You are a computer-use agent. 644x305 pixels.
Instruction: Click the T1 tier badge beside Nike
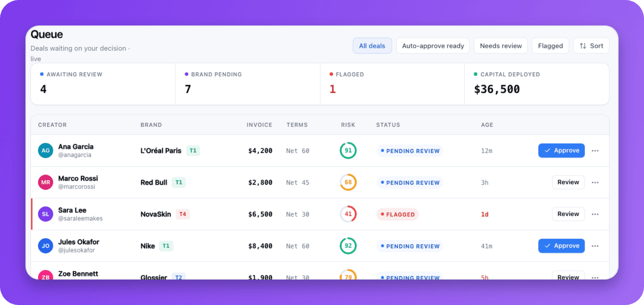click(166, 246)
